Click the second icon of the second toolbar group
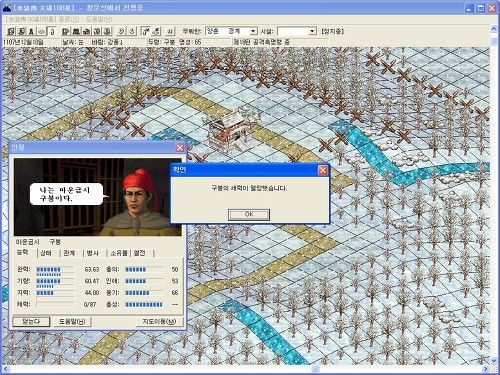The height and width of the screenshot is (375, 500). point(76,31)
